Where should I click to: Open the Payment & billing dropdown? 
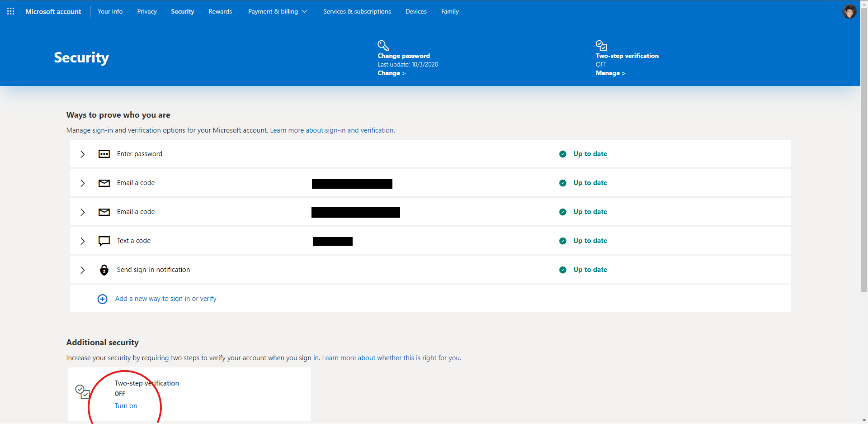(278, 11)
